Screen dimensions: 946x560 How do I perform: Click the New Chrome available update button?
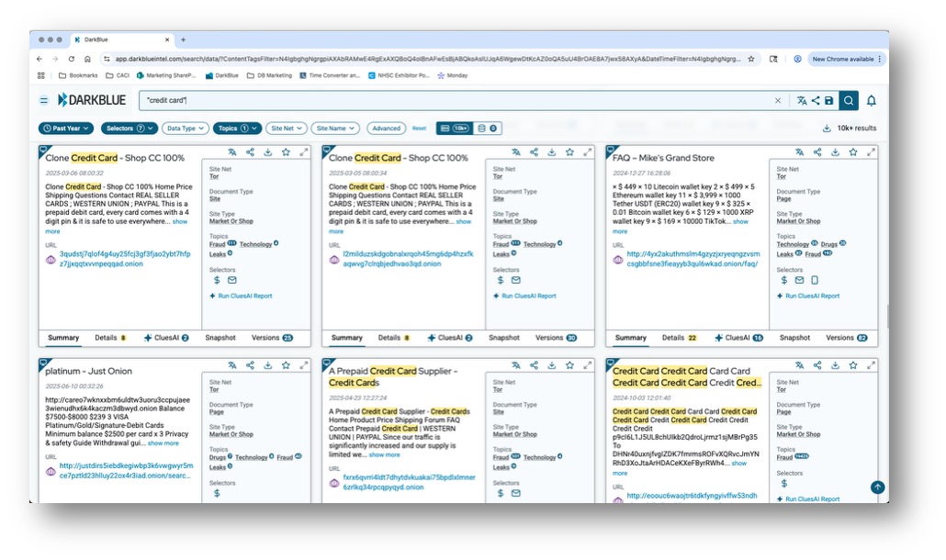[846, 59]
